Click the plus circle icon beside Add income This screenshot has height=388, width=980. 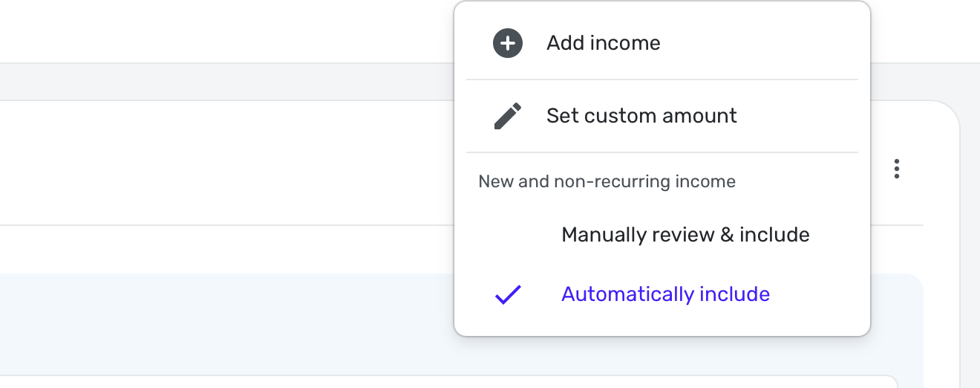click(x=508, y=43)
